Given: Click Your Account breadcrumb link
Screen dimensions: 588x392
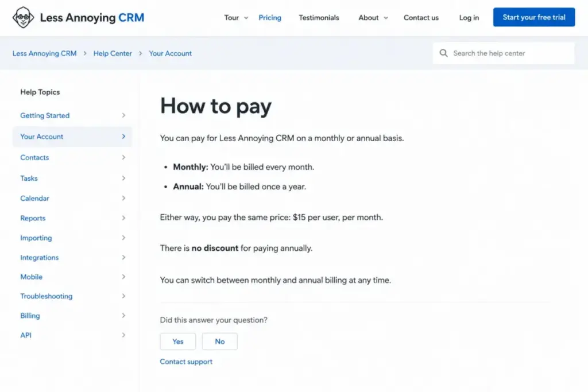Looking at the screenshot, I should (x=170, y=53).
